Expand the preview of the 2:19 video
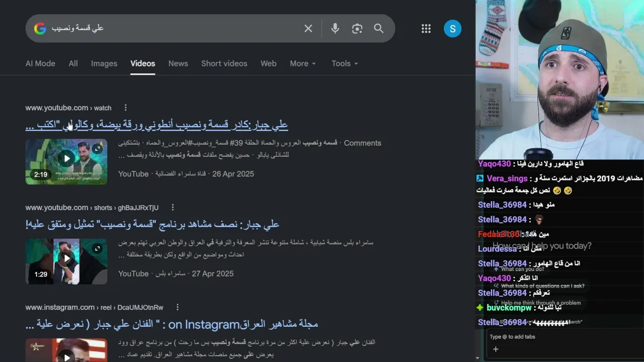644x362 pixels. (x=98, y=149)
